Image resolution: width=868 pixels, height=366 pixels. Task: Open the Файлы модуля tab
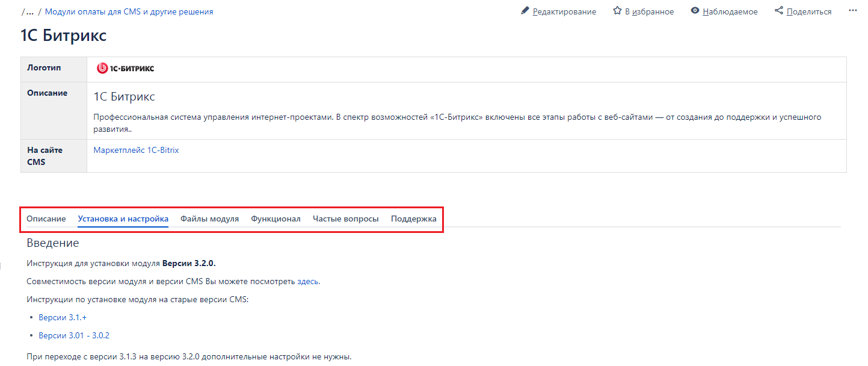[209, 219]
